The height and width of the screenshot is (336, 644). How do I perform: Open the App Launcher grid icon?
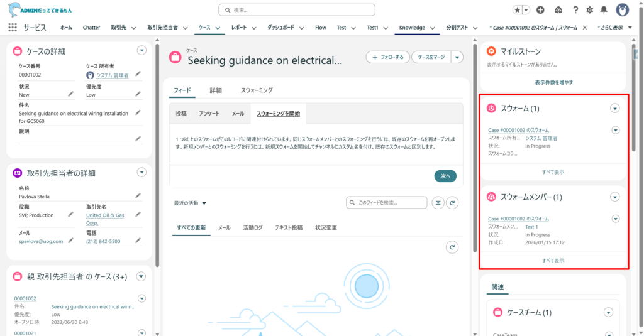(x=13, y=28)
